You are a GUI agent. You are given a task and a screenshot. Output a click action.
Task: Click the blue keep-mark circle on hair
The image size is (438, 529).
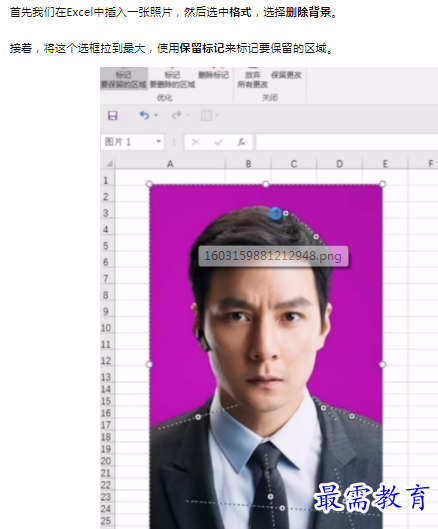(x=276, y=214)
